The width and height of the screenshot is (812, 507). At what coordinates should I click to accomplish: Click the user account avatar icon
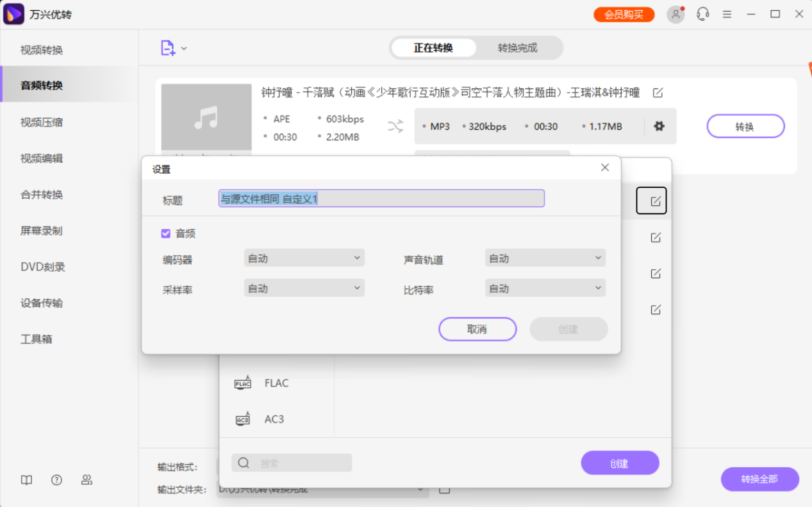coord(675,13)
